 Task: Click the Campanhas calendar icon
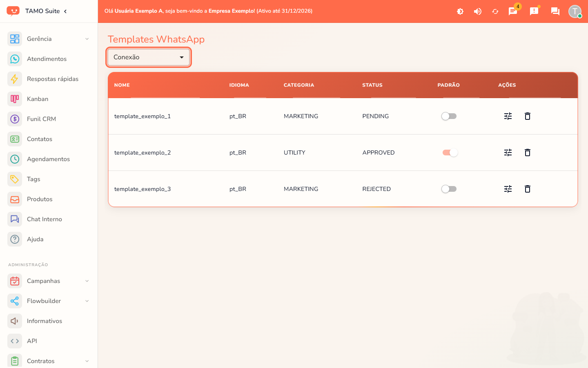click(15, 281)
